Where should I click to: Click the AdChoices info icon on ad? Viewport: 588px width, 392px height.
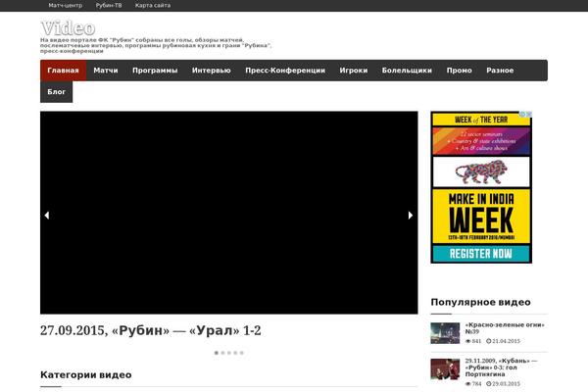pos(522,114)
